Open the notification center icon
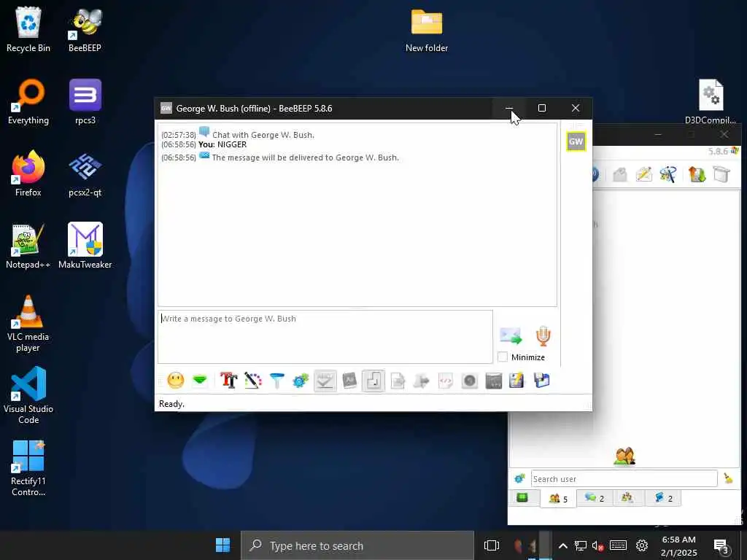747x560 pixels. pos(721,546)
